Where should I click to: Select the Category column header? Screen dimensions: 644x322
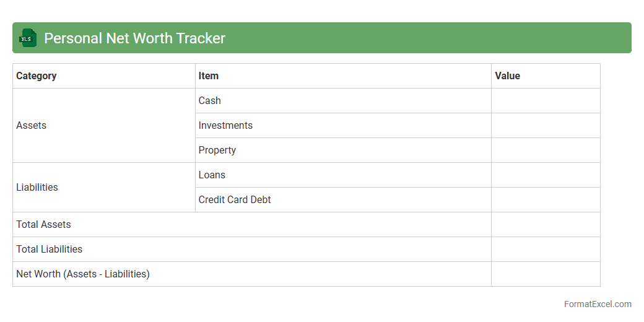(x=37, y=76)
